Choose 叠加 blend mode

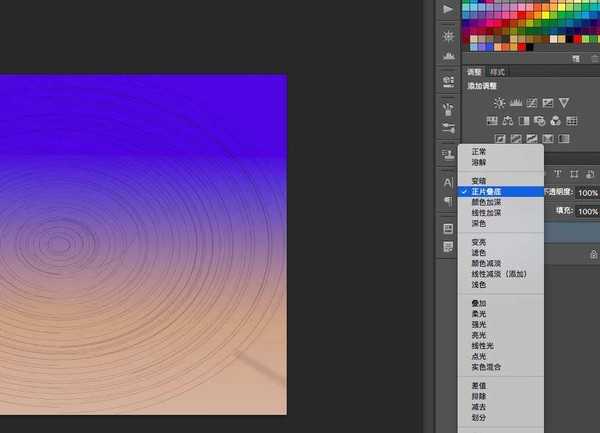(501, 304)
